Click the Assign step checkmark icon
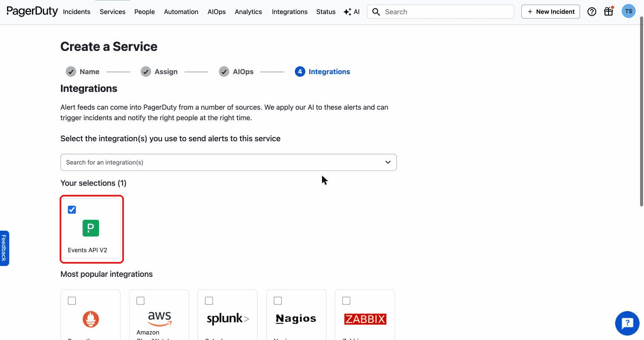This screenshot has width=644, height=340. tap(145, 72)
